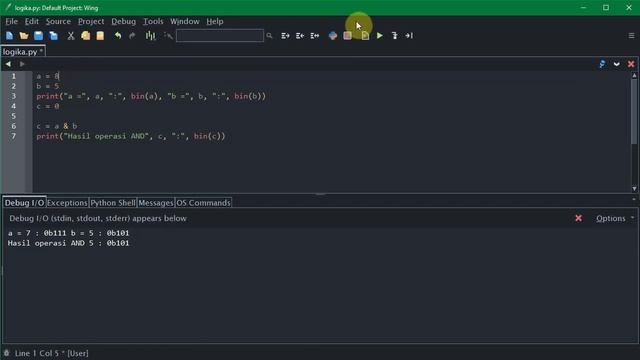Screen dimensions: 640x360
Task: Click 'Debug I/O (stdin, stdout, stderr) appears below' label
Action: click(x=98, y=218)
